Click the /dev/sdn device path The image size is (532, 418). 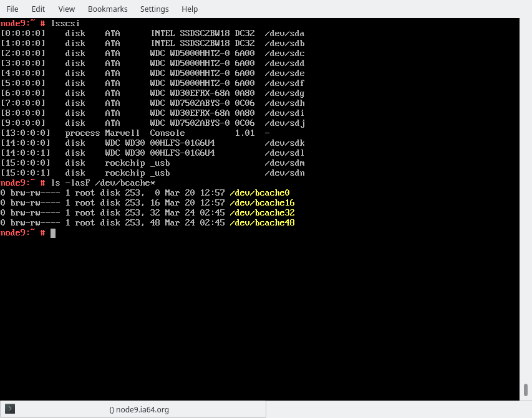(284, 173)
